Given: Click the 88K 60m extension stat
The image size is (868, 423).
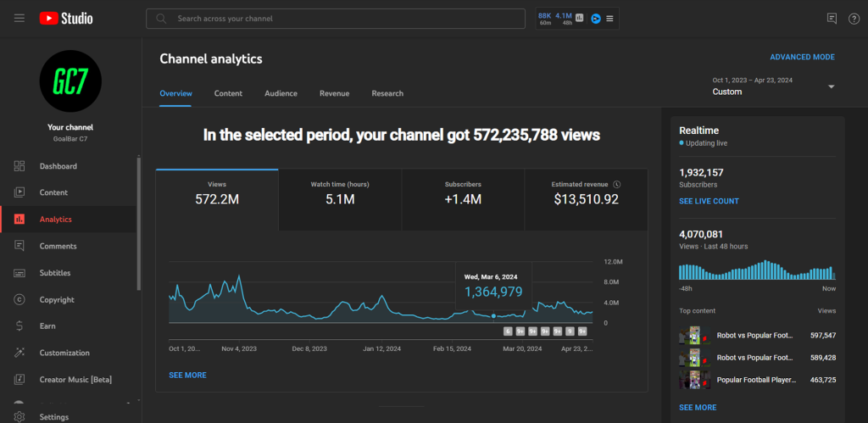Looking at the screenshot, I should coord(545,19).
